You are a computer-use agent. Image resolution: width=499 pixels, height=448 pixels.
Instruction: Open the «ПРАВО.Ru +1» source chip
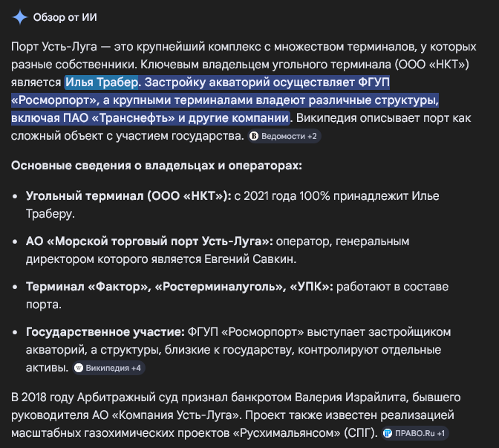click(415, 433)
